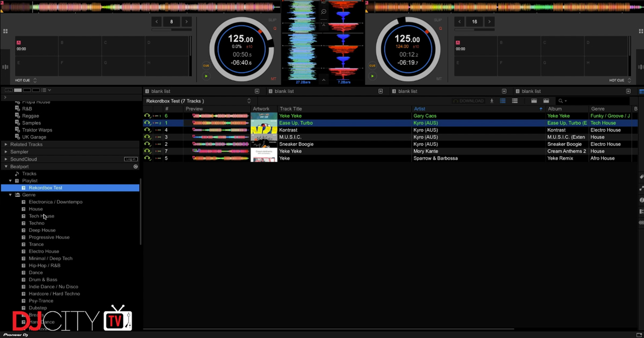Viewport: 644px width, 338px height.
Task: Click the Beatport add-playlist plus icon
Action: pos(136,167)
